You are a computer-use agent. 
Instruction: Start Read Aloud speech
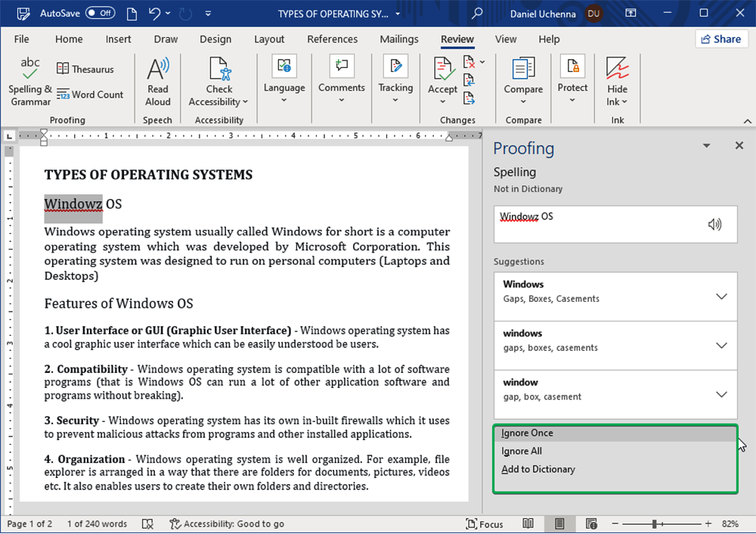pos(158,81)
